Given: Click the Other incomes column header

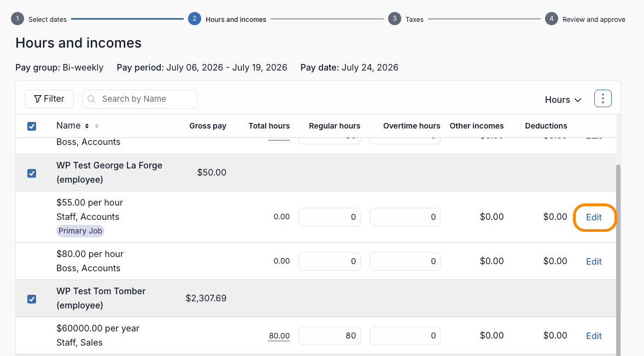Looking at the screenshot, I should [476, 126].
